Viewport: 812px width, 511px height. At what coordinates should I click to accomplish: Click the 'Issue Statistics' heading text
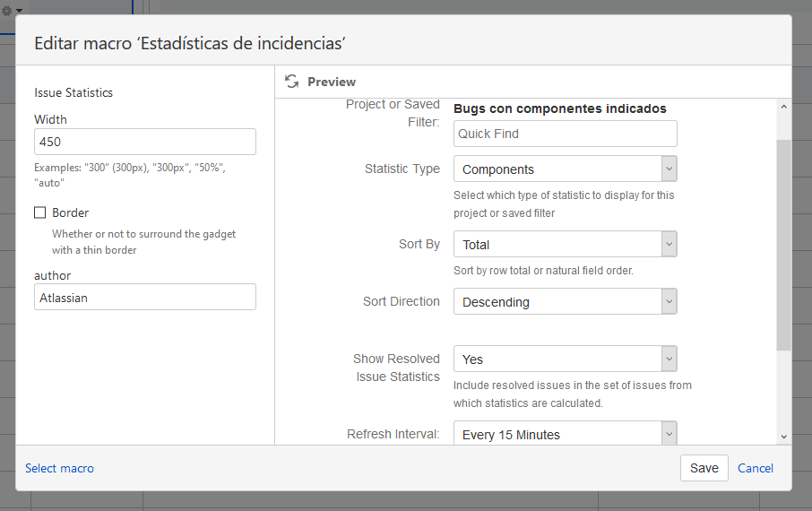point(73,92)
